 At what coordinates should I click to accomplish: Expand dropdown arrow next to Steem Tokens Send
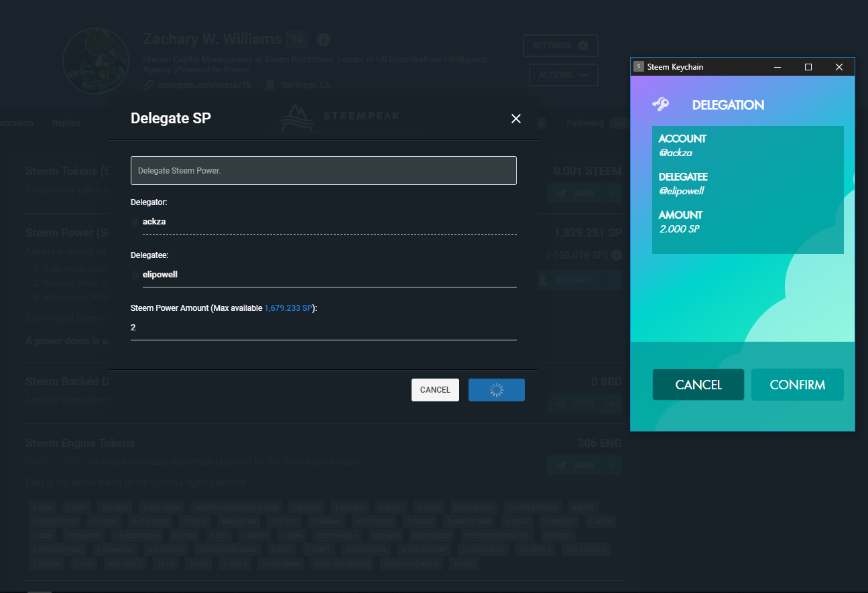[613, 193]
